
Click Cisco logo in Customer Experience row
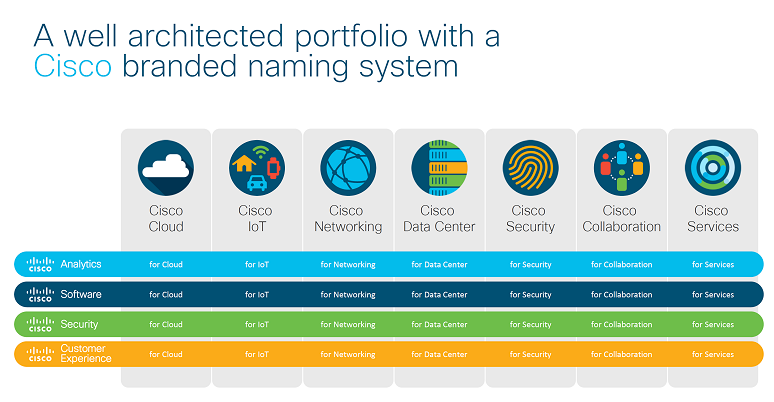pos(40,354)
